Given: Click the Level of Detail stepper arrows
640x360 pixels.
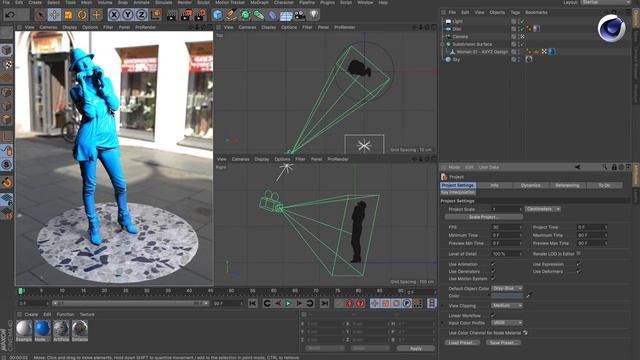Looking at the screenshot, I should (x=520, y=254).
